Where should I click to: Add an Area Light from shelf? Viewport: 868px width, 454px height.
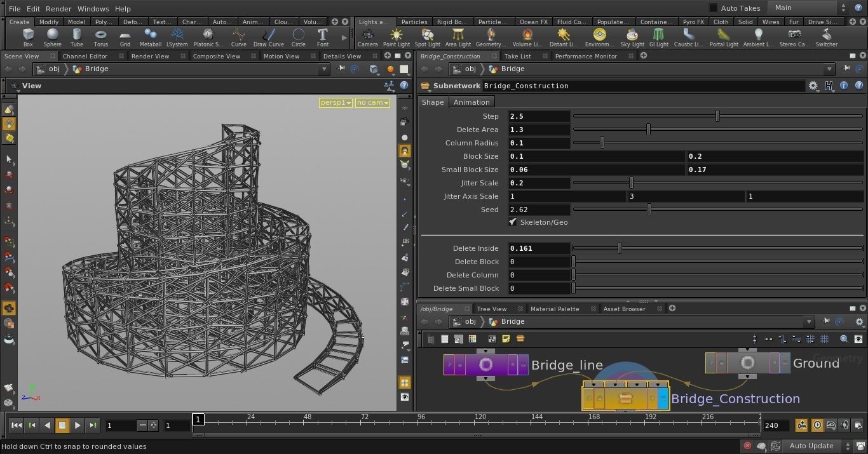pos(458,37)
